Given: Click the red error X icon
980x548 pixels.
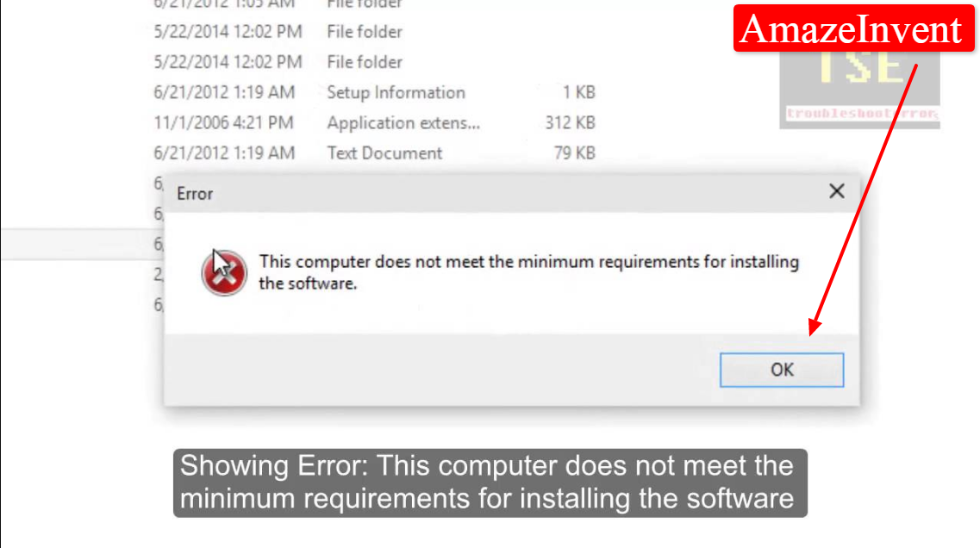Looking at the screenshot, I should tap(224, 273).
